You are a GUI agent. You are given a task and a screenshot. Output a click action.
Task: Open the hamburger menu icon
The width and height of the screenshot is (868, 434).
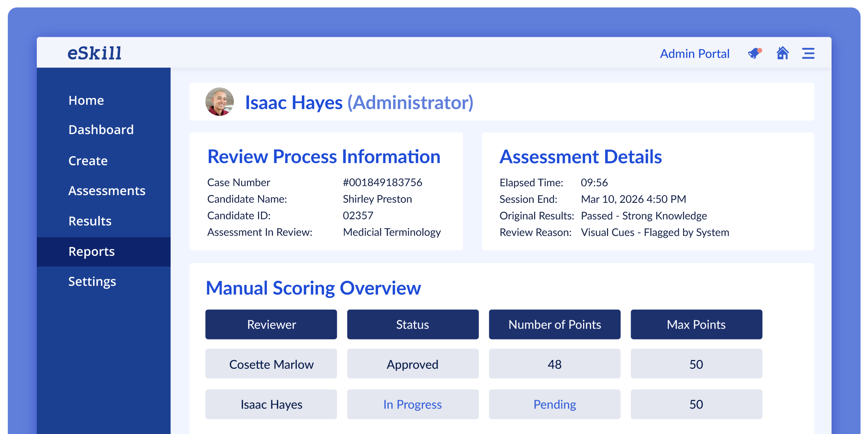(x=808, y=54)
